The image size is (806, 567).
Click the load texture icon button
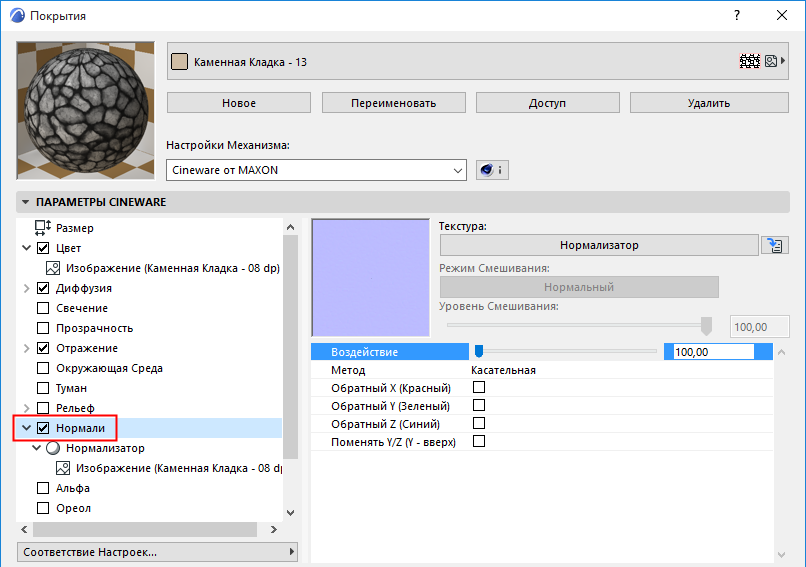(775, 245)
